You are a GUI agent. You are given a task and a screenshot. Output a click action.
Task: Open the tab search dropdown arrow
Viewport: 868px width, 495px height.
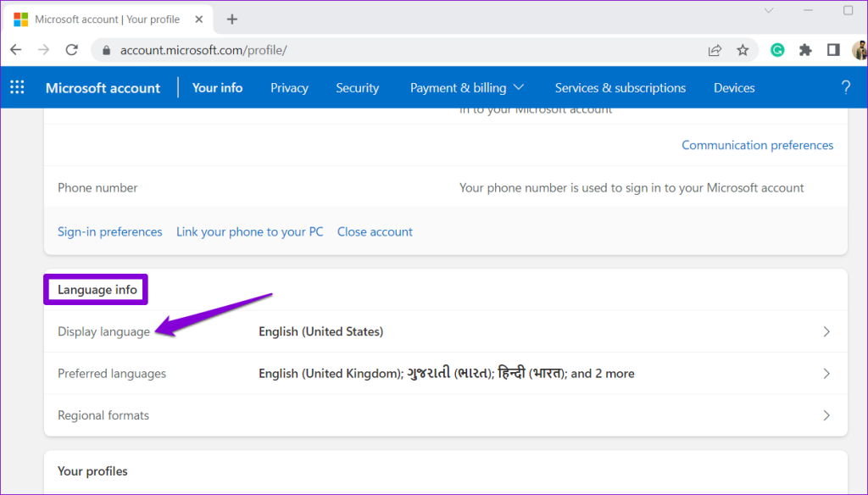[768, 10]
